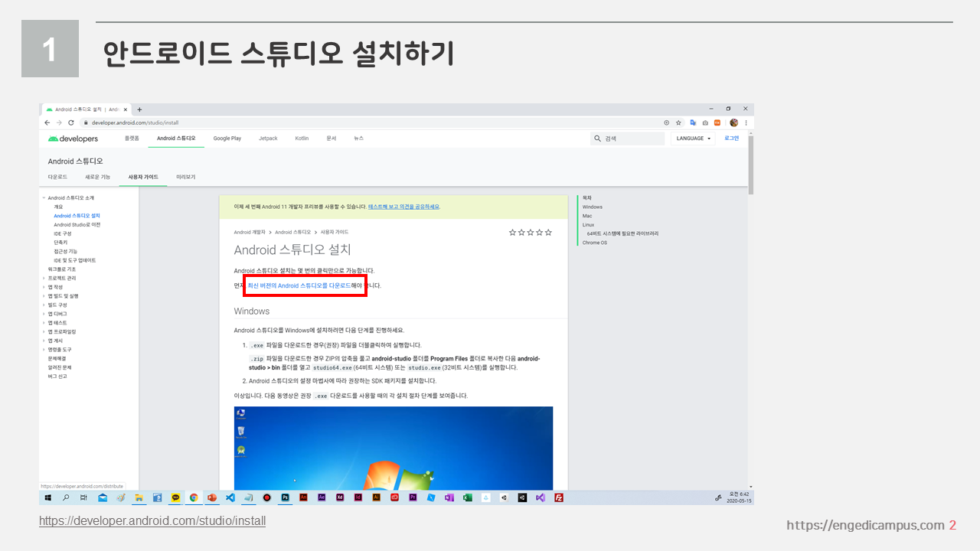Image resolution: width=980 pixels, height=551 pixels.
Task: Open Visual Studio from the taskbar
Action: click(x=541, y=497)
